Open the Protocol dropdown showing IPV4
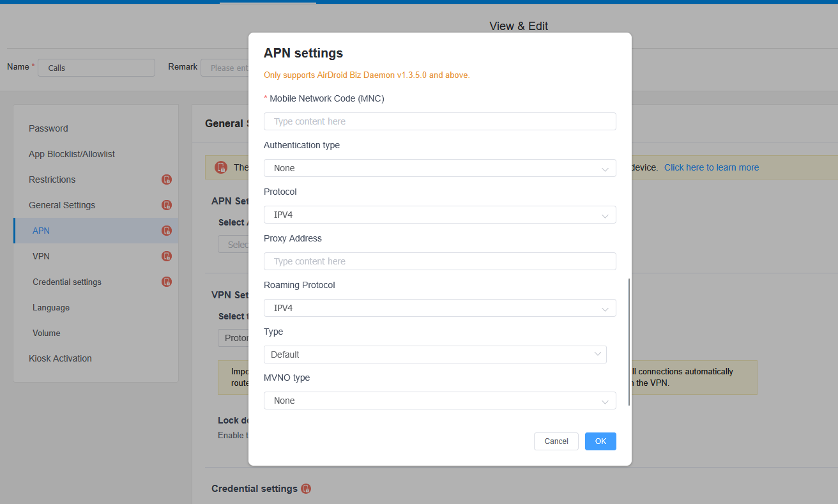The image size is (838, 504). coord(439,215)
